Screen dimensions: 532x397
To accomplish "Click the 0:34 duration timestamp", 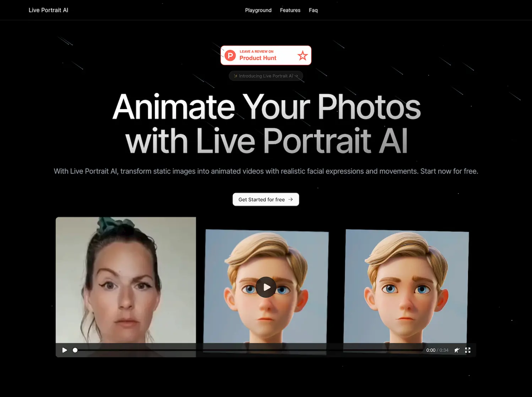I will [443, 350].
